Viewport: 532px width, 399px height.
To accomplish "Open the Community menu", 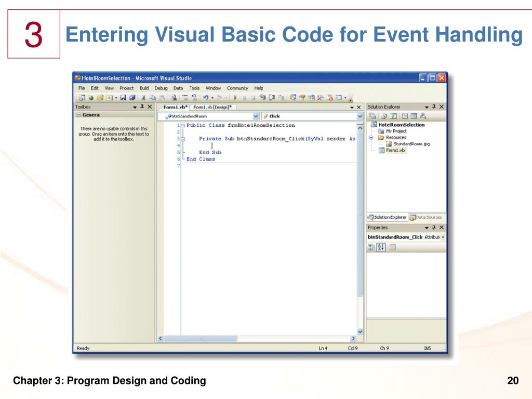I will click(x=237, y=88).
